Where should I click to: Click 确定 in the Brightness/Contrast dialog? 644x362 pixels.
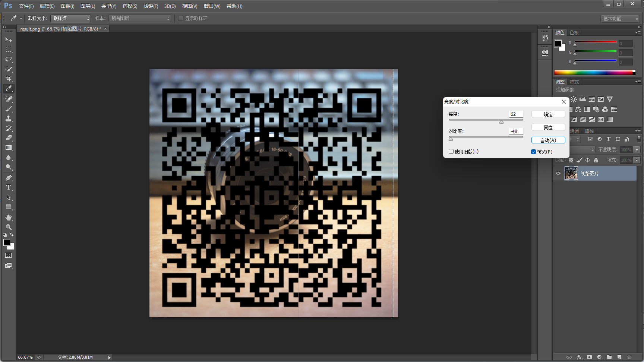(x=548, y=114)
